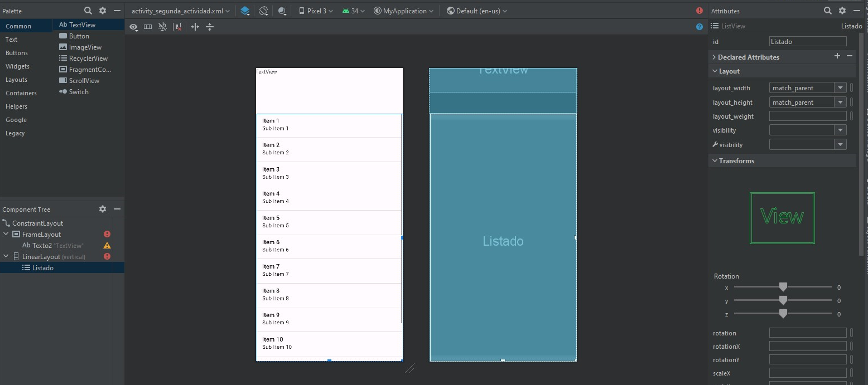Open the Pixel 3 device dropdown
The height and width of the screenshot is (385, 868).
[316, 11]
